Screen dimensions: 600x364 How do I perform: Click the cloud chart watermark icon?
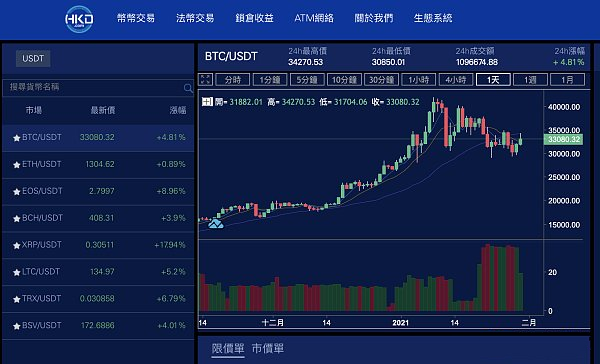215,224
